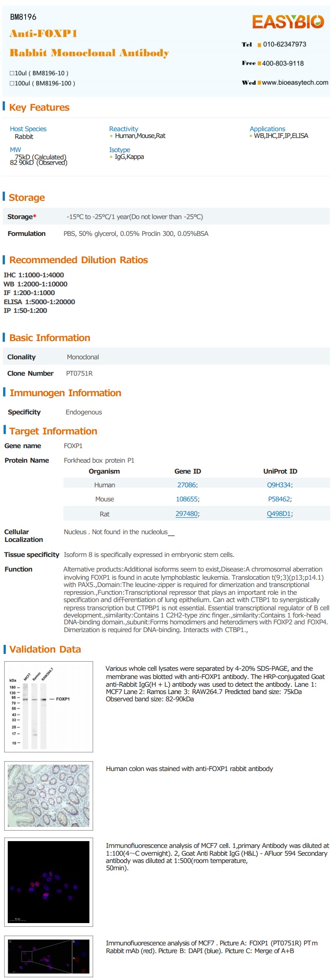The height and width of the screenshot is (980, 332).
Task: Open the www.bioeasytech.com website link
Action: [295, 82]
